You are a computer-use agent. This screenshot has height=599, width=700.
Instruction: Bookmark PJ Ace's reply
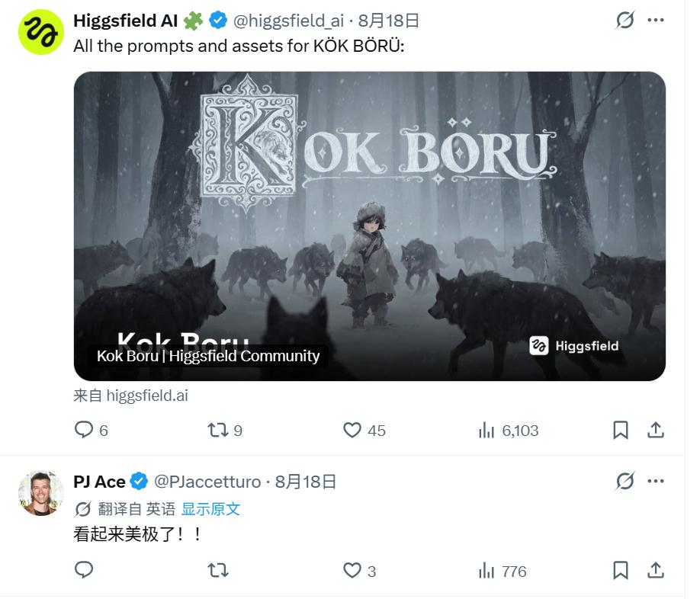tap(621, 571)
